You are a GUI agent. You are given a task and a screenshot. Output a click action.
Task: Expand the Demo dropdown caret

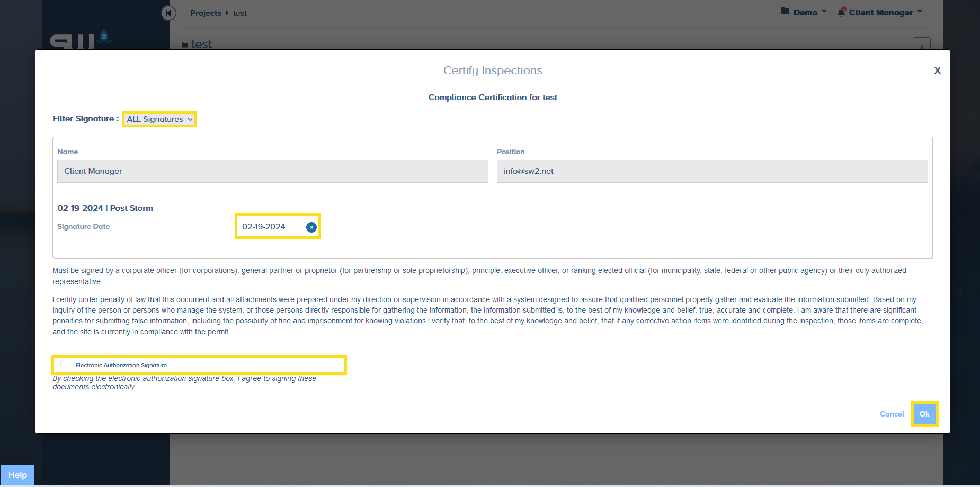(824, 12)
